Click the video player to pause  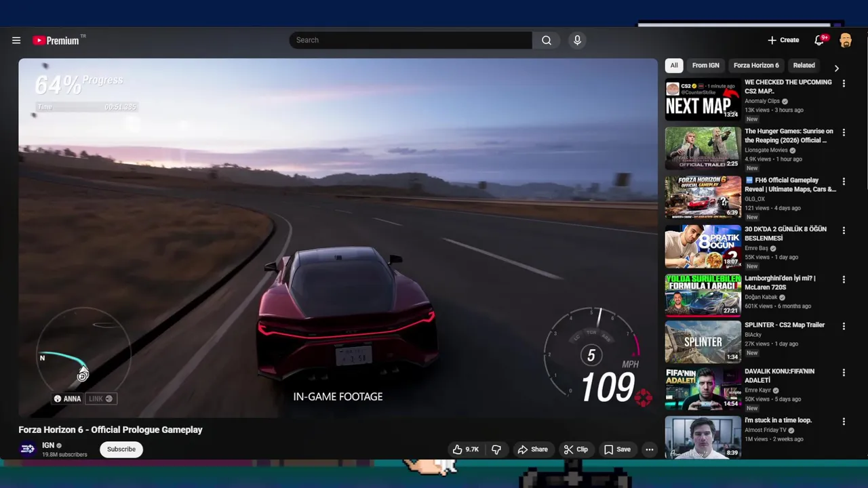[x=338, y=238]
